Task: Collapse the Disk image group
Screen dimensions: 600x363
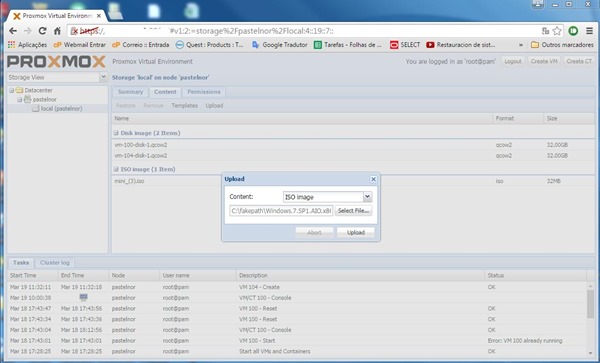Action: point(116,133)
